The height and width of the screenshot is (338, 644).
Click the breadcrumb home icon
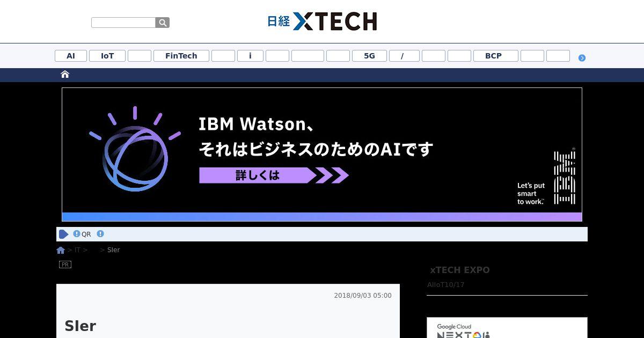pyautogui.click(x=61, y=250)
